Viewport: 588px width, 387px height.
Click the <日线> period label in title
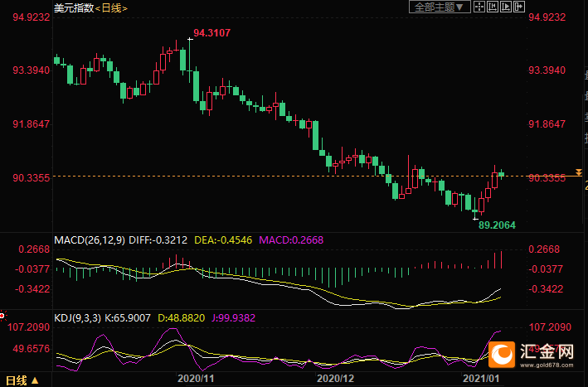click(111, 7)
